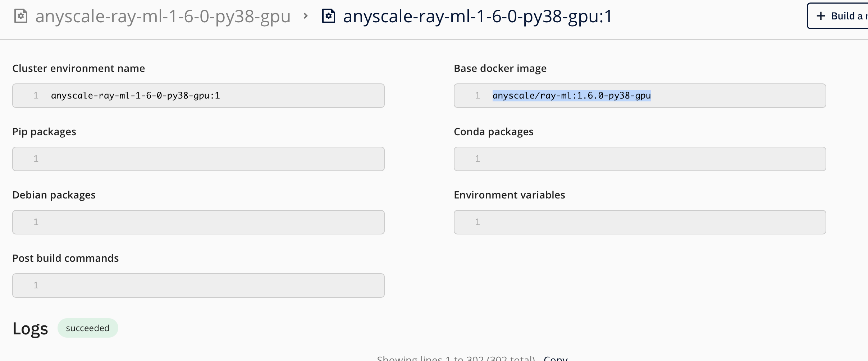
Task: Click inside the Post build commands box
Action: pos(198,285)
